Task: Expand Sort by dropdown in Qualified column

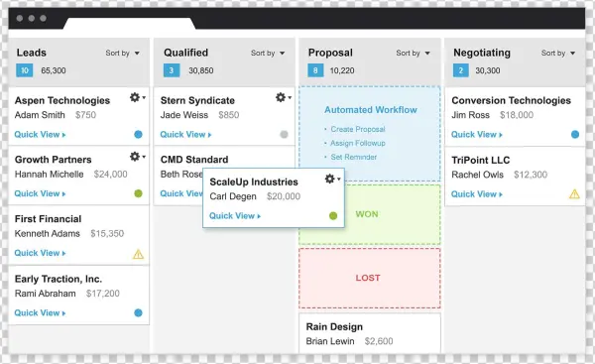Action: point(268,54)
